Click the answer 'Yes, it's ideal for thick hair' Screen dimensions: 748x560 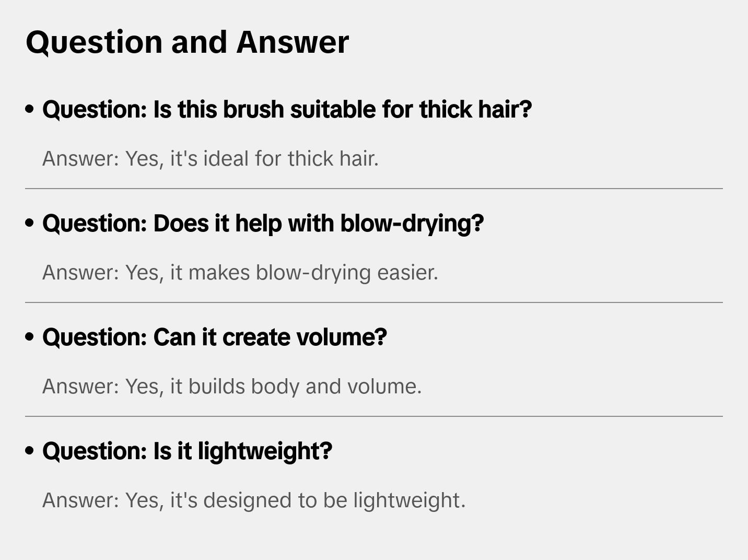(211, 159)
